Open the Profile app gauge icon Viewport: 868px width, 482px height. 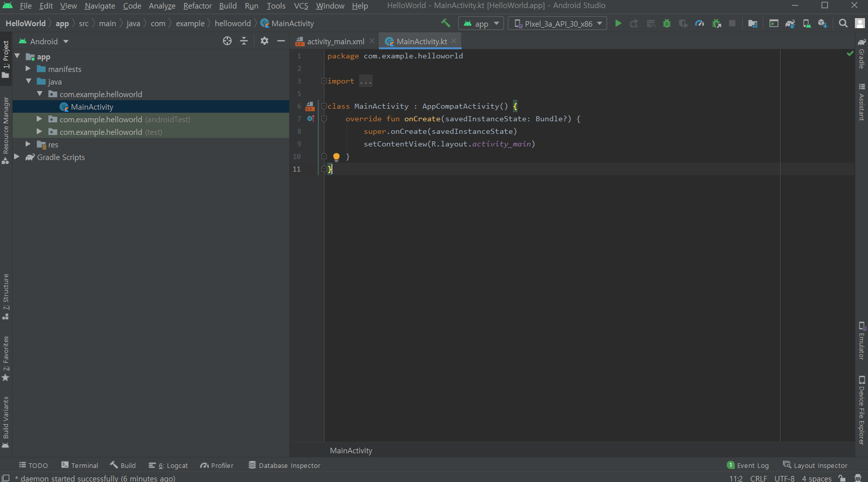coord(700,23)
